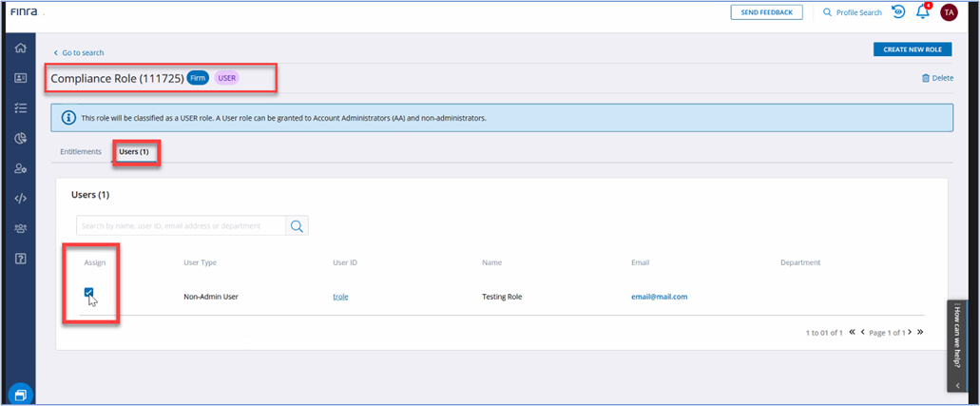Click the Create New Role button
Viewport: 980px width, 406px height.
[x=912, y=49]
